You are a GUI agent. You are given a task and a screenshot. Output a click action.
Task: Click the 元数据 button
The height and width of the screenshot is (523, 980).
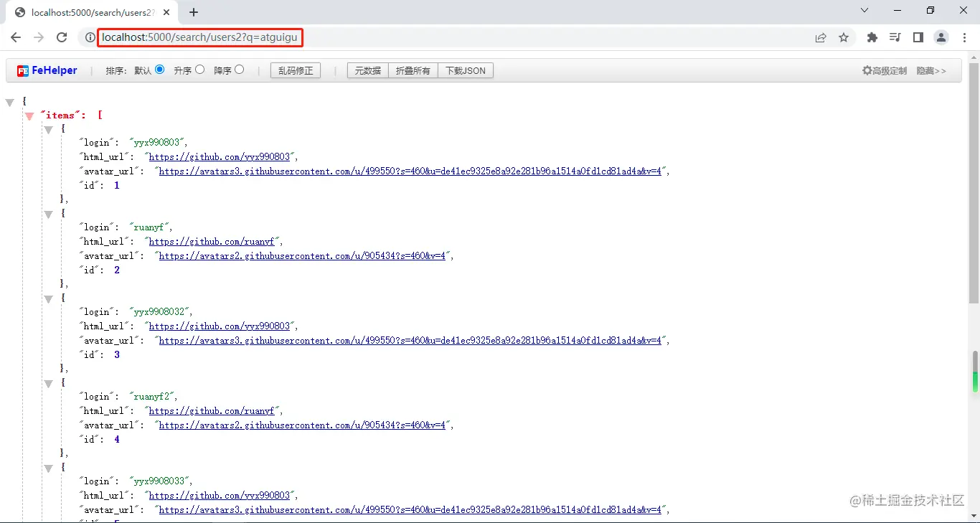(x=368, y=70)
